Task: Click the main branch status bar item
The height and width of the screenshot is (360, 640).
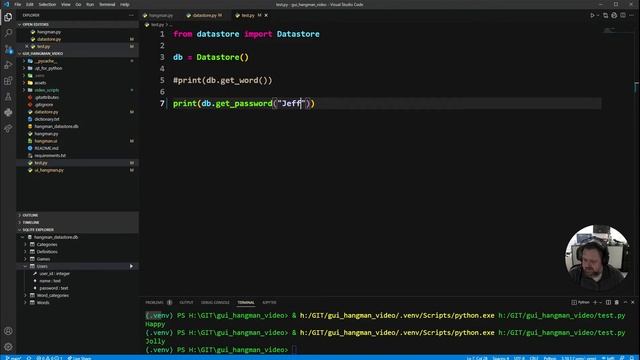Action: click(x=13, y=358)
